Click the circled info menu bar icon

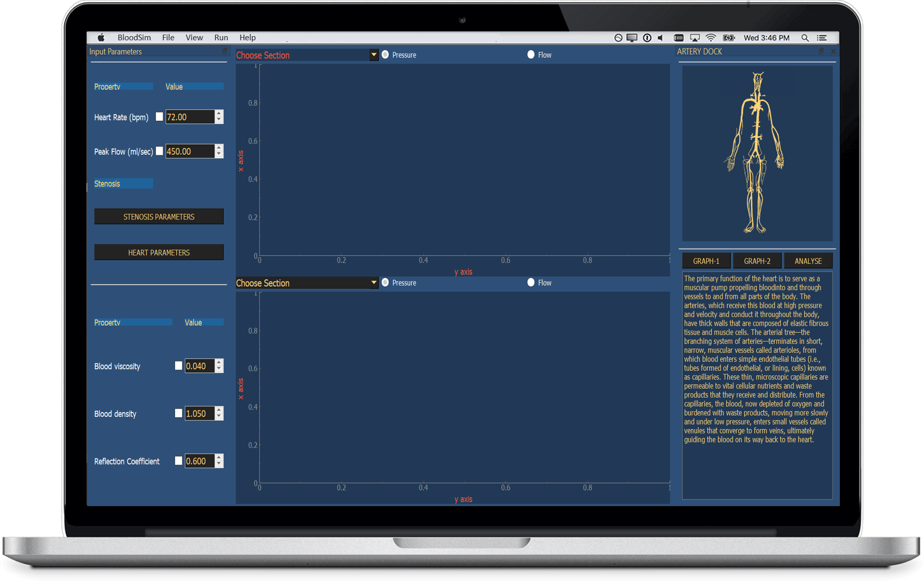(647, 38)
